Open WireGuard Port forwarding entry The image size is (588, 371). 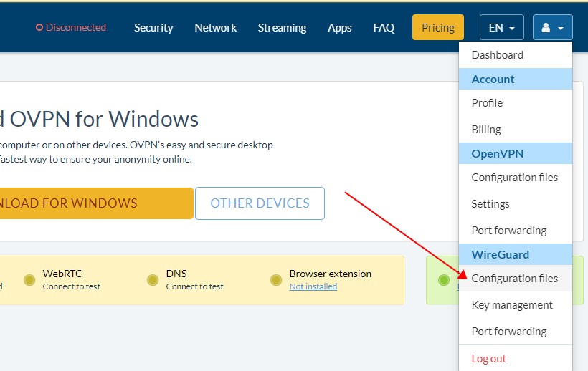pos(516,332)
